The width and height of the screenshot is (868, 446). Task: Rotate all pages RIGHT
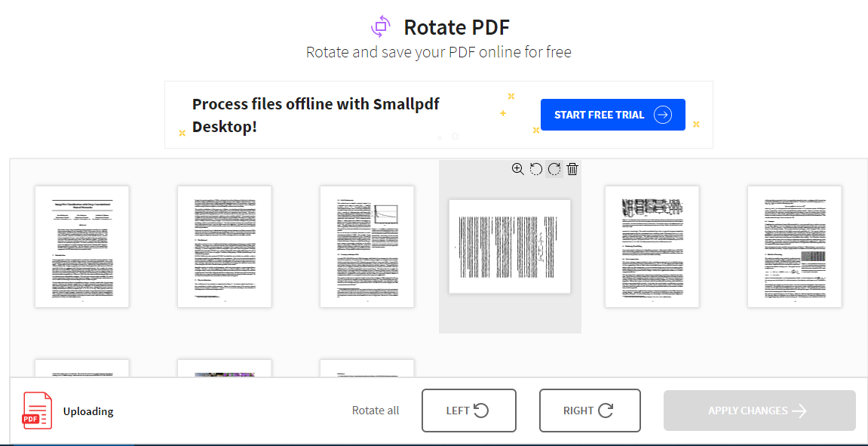(x=590, y=411)
